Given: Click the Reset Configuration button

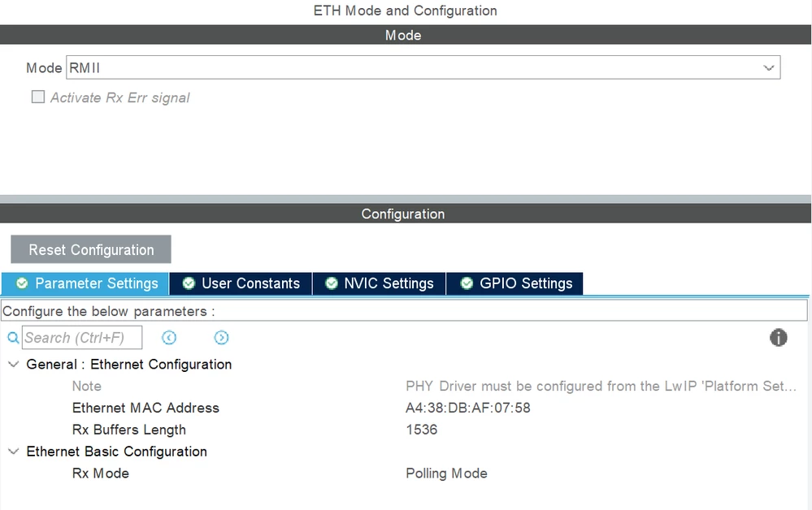Looking at the screenshot, I should click(91, 249).
